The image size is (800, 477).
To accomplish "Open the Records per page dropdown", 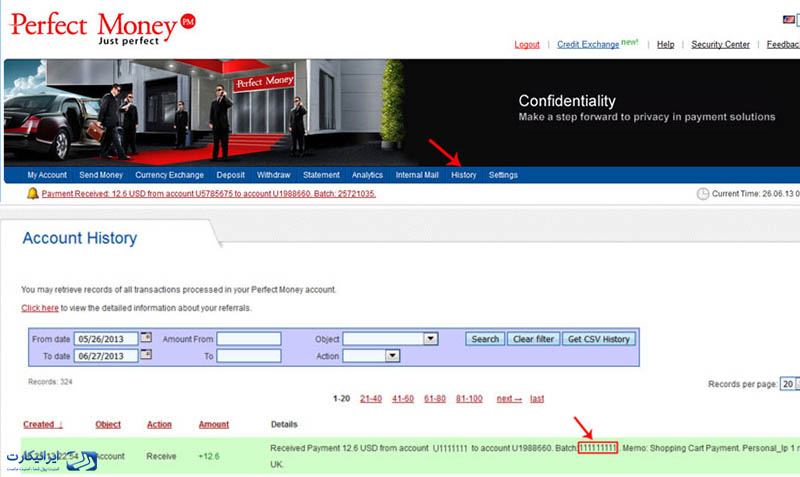I will (x=789, y=384).
